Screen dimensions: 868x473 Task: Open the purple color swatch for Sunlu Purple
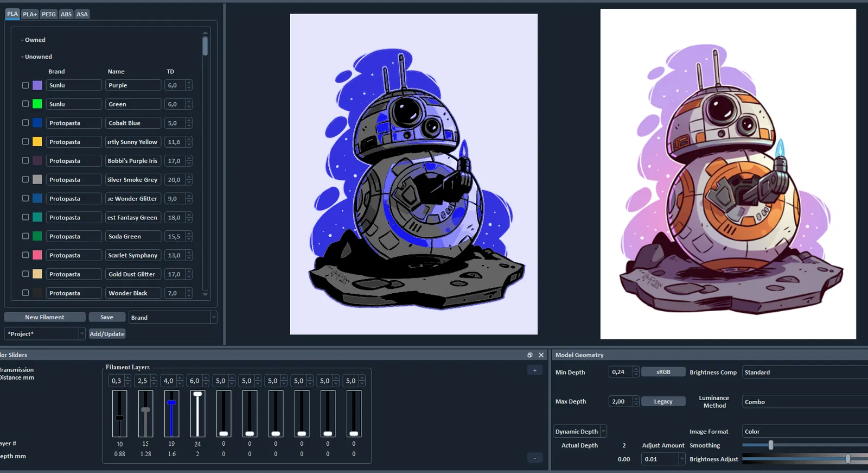[37, 85]
